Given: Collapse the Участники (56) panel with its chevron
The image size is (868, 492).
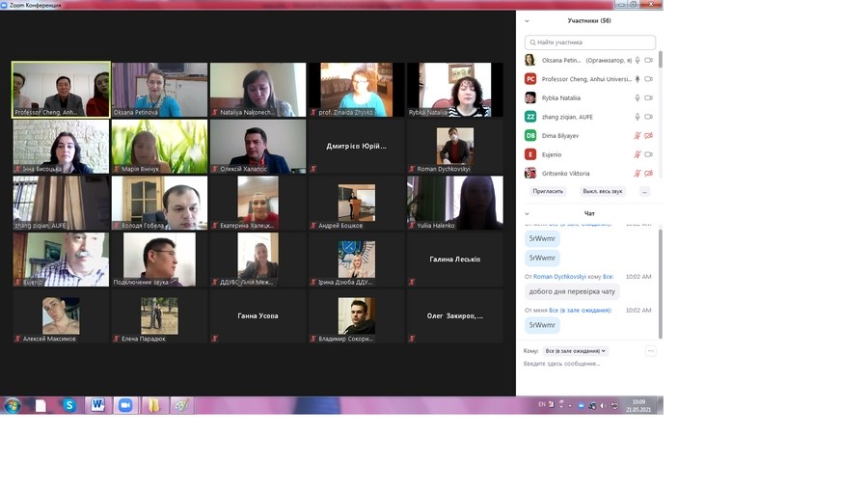Looking at the screenshot, I should 527,21.
